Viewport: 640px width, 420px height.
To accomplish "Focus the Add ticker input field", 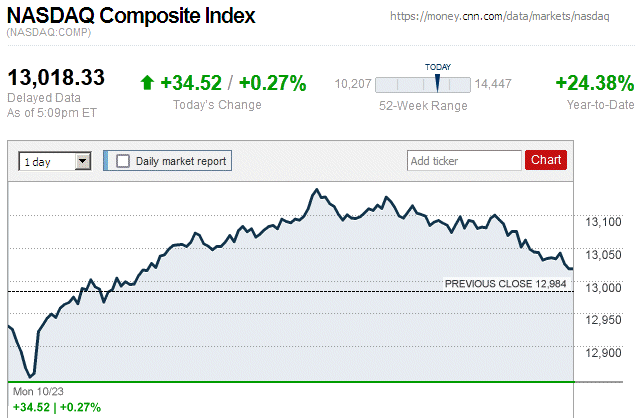I will pyautogui.click(x=464, y=160).
